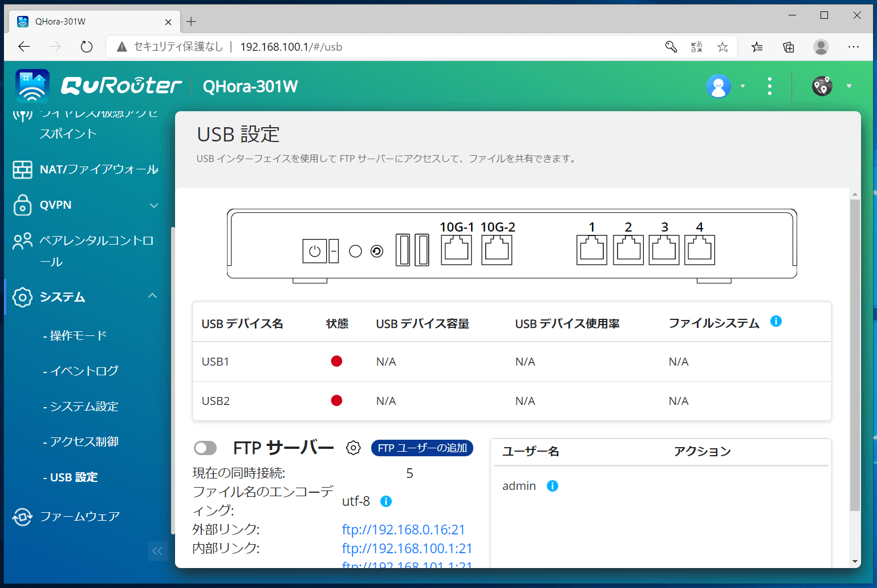Viewport: 877px width, 588px height.
Task: Open the ファームウェア menu item
Action: coord(80,517)
